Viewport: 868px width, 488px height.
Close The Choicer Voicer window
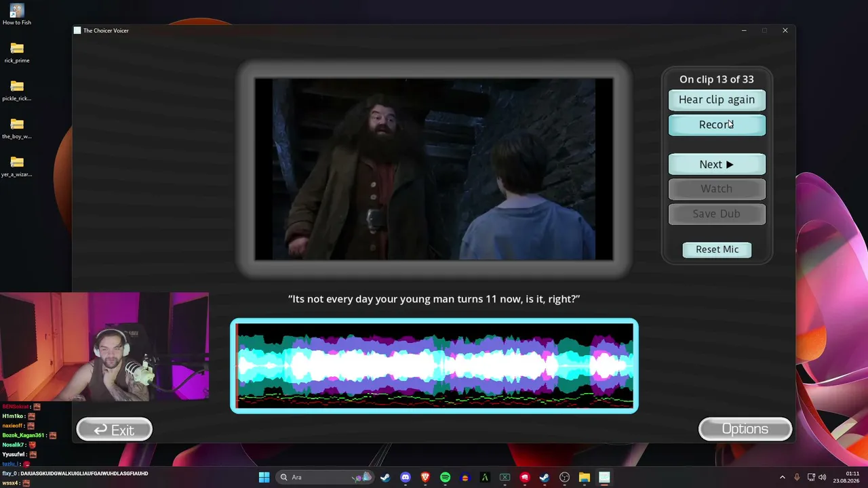785,30
